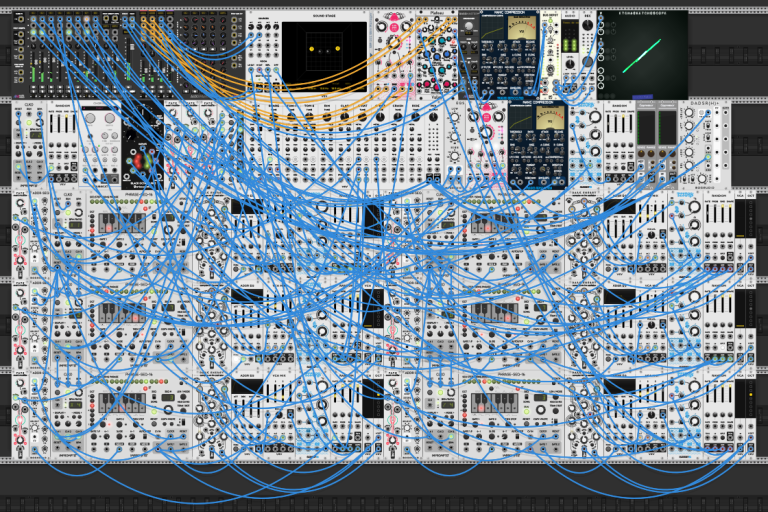Adjust top large knob on second-row blue Surge module
The width and height of the screenshot is (768, 512).
tap(594, 117)
